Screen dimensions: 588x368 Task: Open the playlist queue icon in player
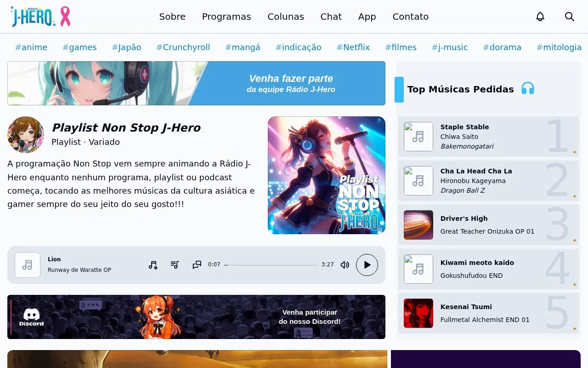tap(175, 264)
